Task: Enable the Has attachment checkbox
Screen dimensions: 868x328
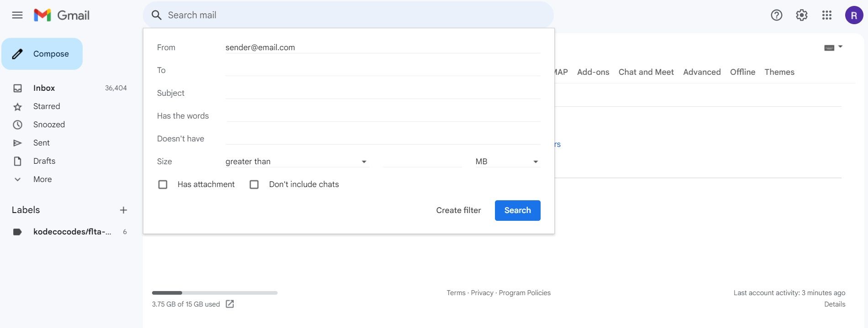Action: pyautogui.click(x=163, y=184)
